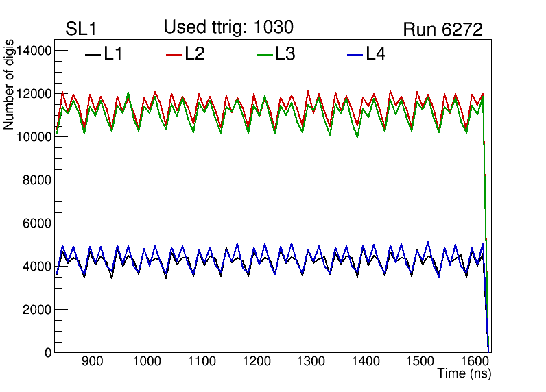Click the 900 x-axis tick label

tap(92, 362)
